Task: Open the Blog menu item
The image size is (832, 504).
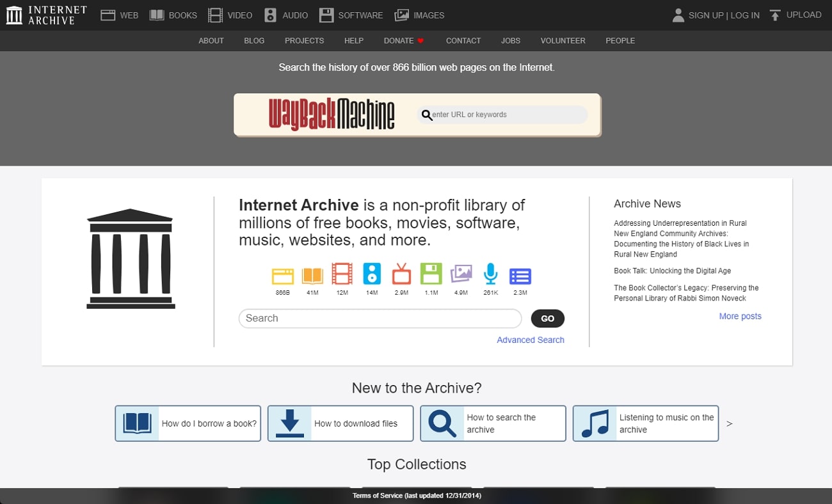Action: [x=254, y=40]
